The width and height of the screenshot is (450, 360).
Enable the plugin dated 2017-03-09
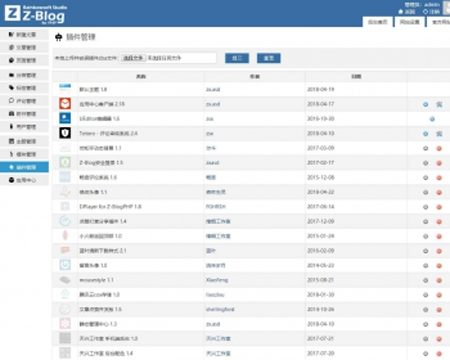pos(426,148)
